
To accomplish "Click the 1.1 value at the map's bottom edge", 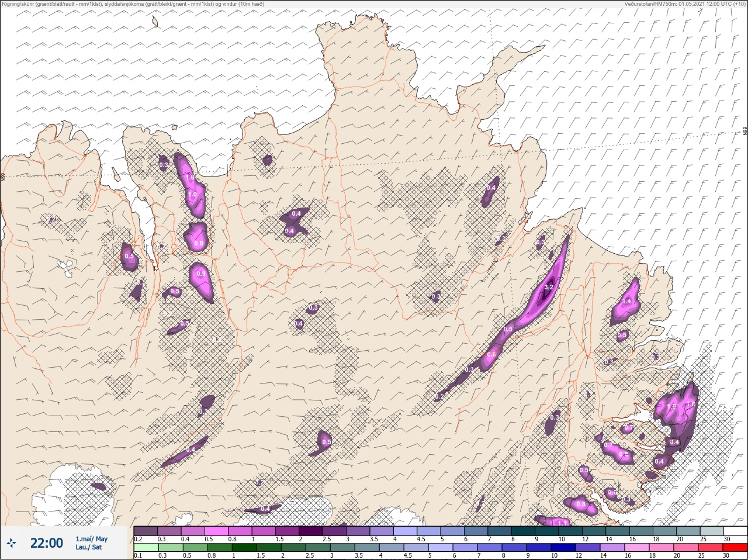I will [x=562, y=523].
